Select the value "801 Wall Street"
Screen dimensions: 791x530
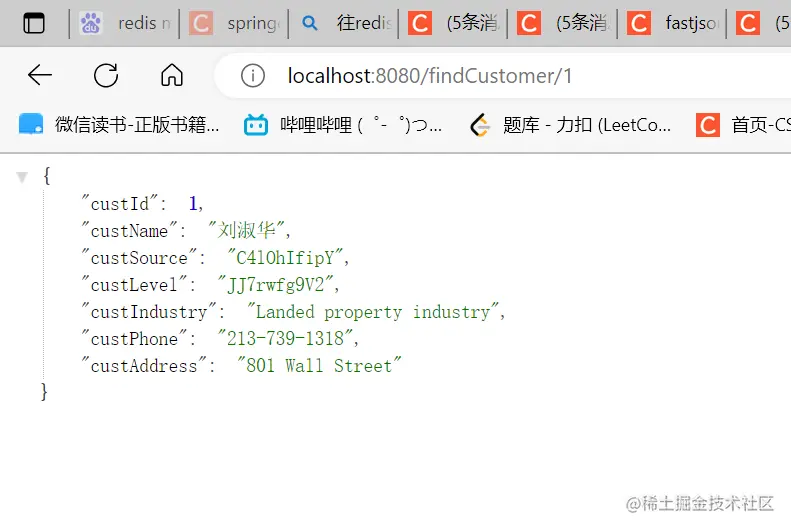pyautogui.click(x=319, y=366)
